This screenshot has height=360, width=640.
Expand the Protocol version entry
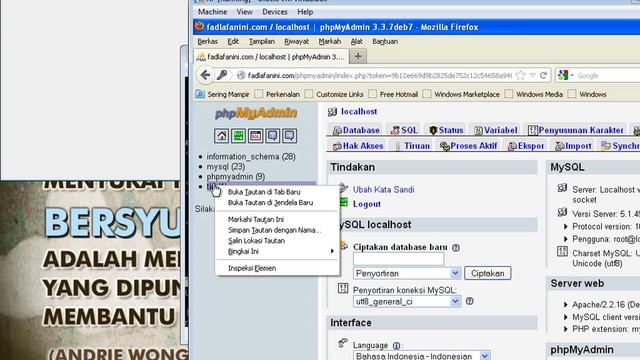pos(566,227)
